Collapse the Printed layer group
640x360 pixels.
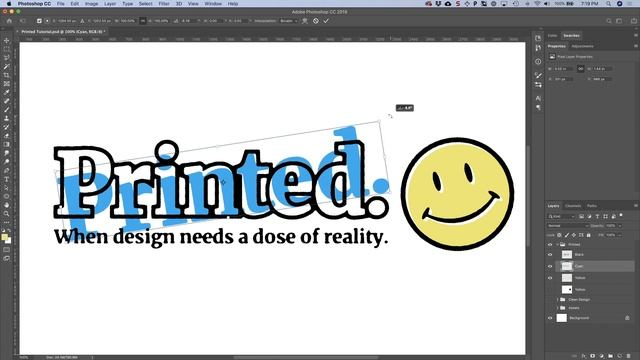pos(557,244)
